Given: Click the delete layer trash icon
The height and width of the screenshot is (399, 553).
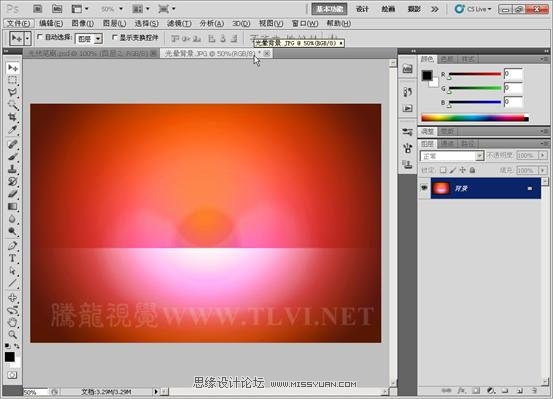Looking at the screenshot, I should point(534,391).
